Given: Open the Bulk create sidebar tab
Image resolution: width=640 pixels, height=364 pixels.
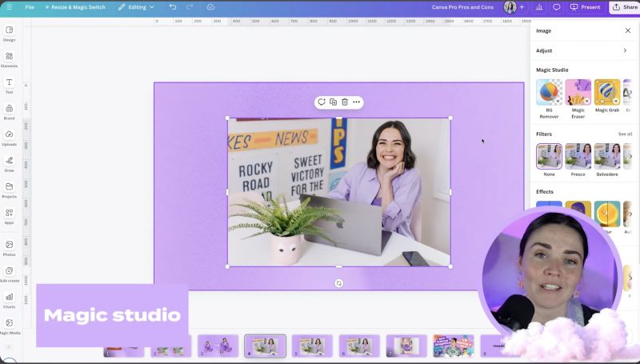Looking at the screenshot, I should [9, 274].
